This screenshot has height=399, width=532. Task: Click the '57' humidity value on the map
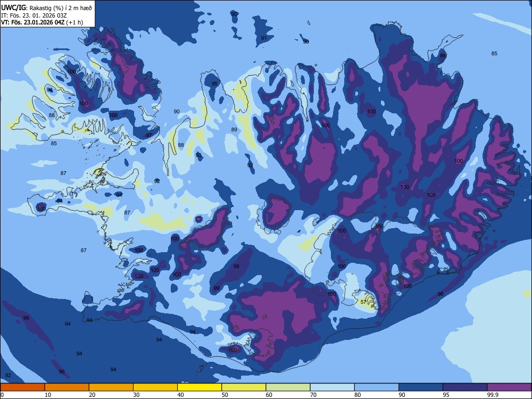tap(363, 302)
